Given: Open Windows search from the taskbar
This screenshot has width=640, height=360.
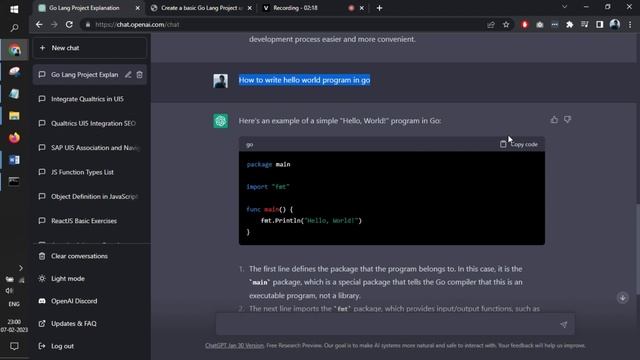Looking at the screenshot, I should tap(14, 28).
